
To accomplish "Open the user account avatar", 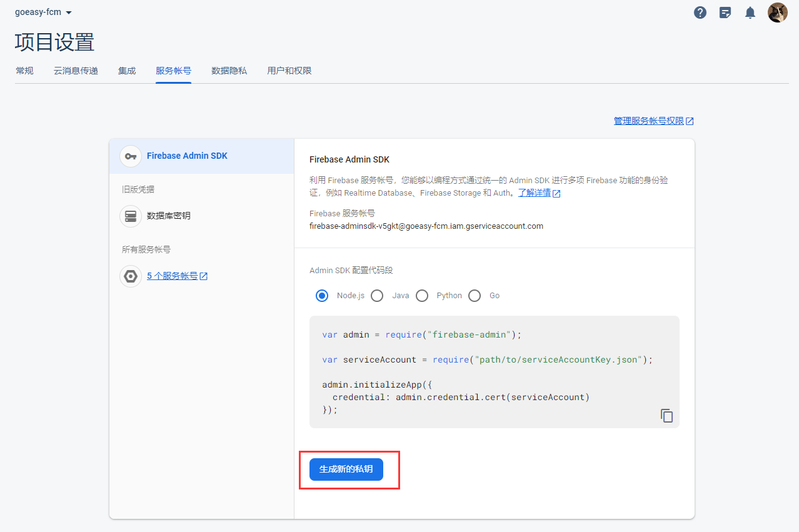I will 778,13.
